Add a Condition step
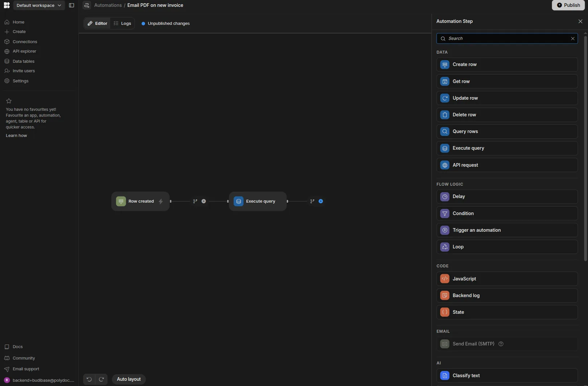This screenshot has height=386, width=588. pyautogui.click(x=507, y=213)
